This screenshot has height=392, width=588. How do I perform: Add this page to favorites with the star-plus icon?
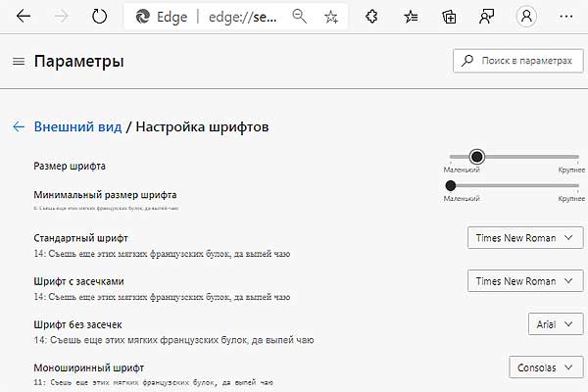coord(331,17)
